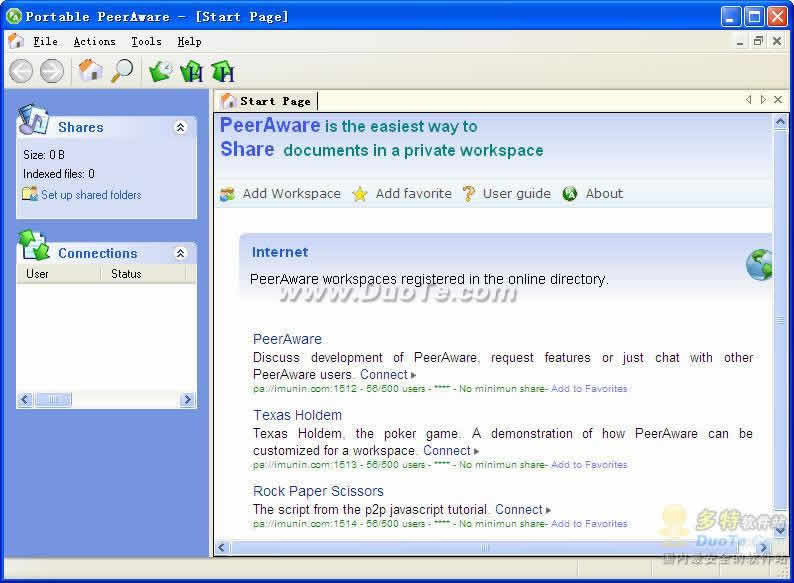This screenshot has width=794, height=583.
Task: Click the Connections panel green arrows icon
Action: coord(33,245)
